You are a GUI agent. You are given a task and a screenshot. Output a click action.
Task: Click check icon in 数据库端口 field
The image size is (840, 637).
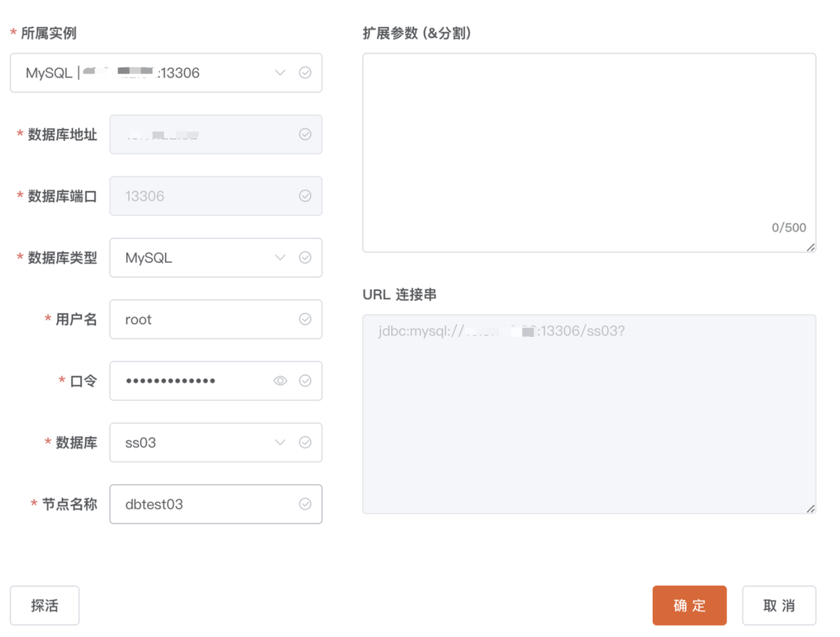tap(305, 196)
